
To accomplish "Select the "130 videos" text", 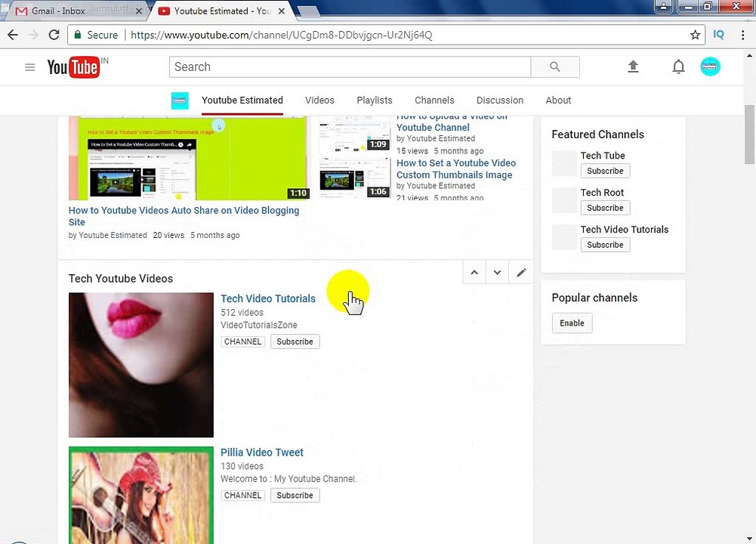I will coord(242,466).
